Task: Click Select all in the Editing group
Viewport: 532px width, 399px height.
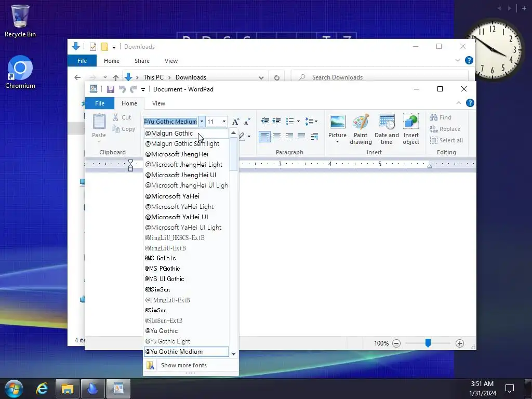Action: tap(446, 140)
